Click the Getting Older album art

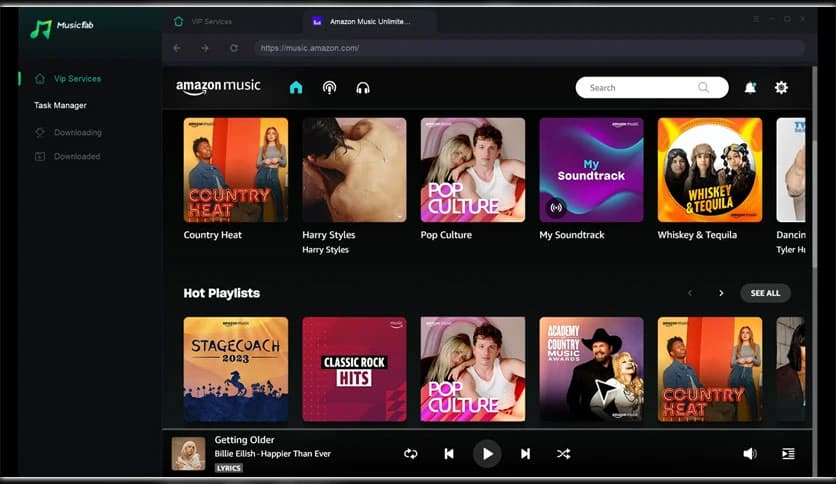(x=188, y=454)
